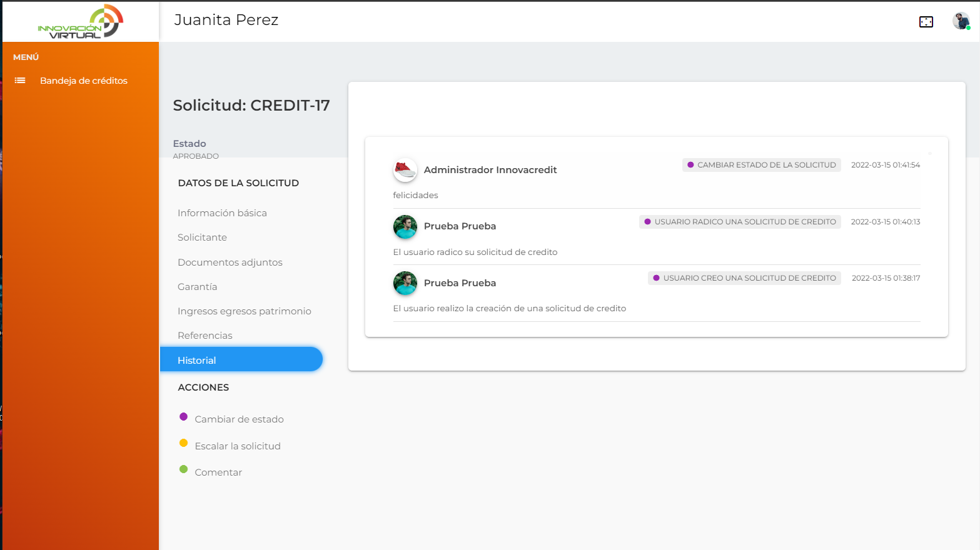Click the fullscreen toggle icon in header
The image size is (980, 550).
pyautogui.click(x=926, y=22)
